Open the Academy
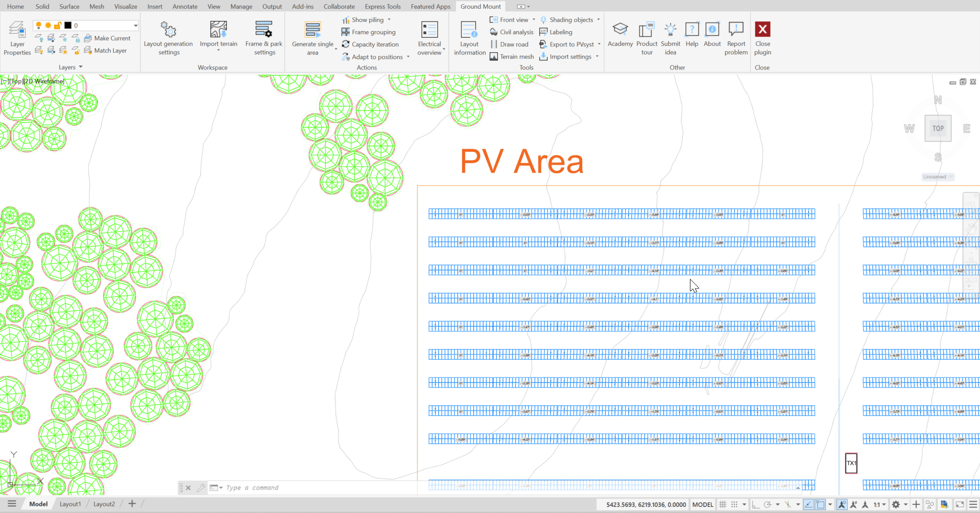The image size is (980, 513). [x=620, y=35]
